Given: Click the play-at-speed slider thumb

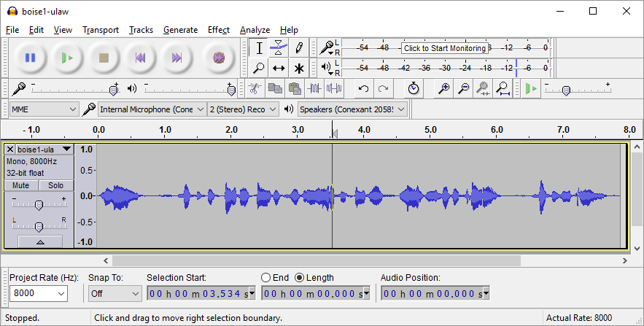Looking at the screenshot, I should tap(566, 90).
